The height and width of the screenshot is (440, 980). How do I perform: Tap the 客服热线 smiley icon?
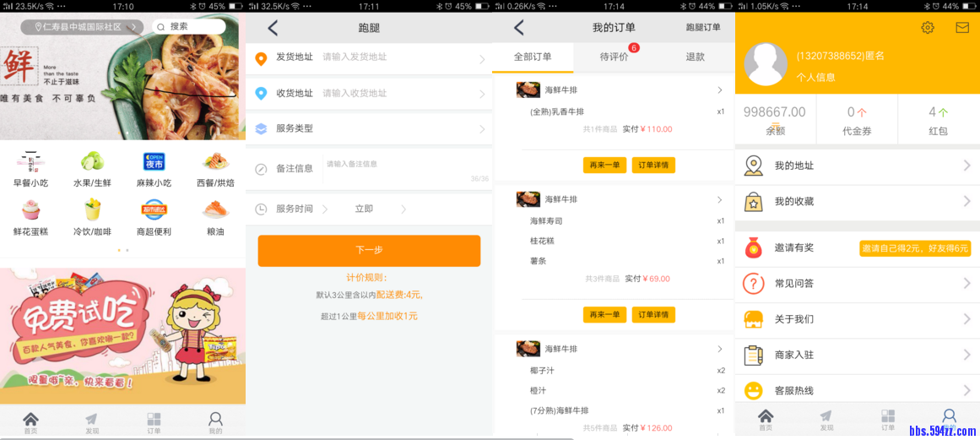point(754,391)
